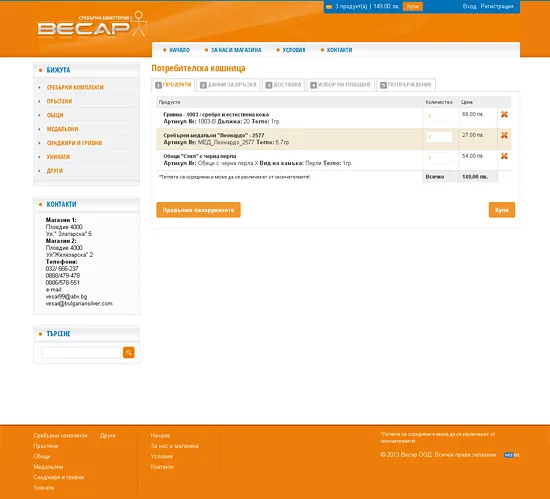550x499 pixels.
Task: Delete Сребърен медальон Леонардо from cart
Action: pos(504,135)
